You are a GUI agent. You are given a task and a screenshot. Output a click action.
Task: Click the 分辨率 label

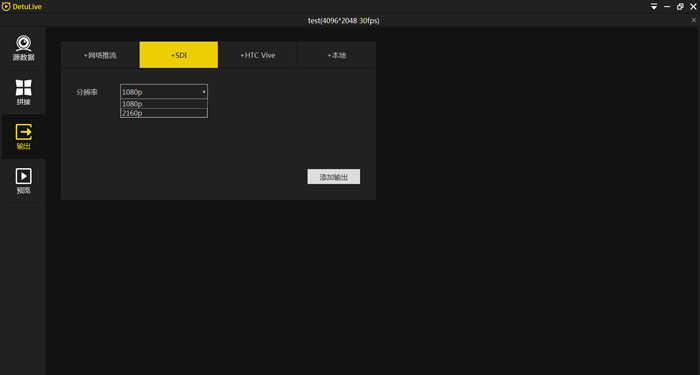87,92
